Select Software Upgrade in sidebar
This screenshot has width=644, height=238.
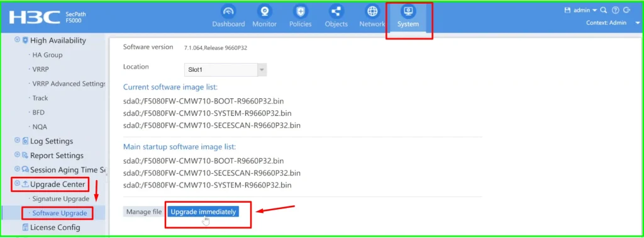(60, 213)
